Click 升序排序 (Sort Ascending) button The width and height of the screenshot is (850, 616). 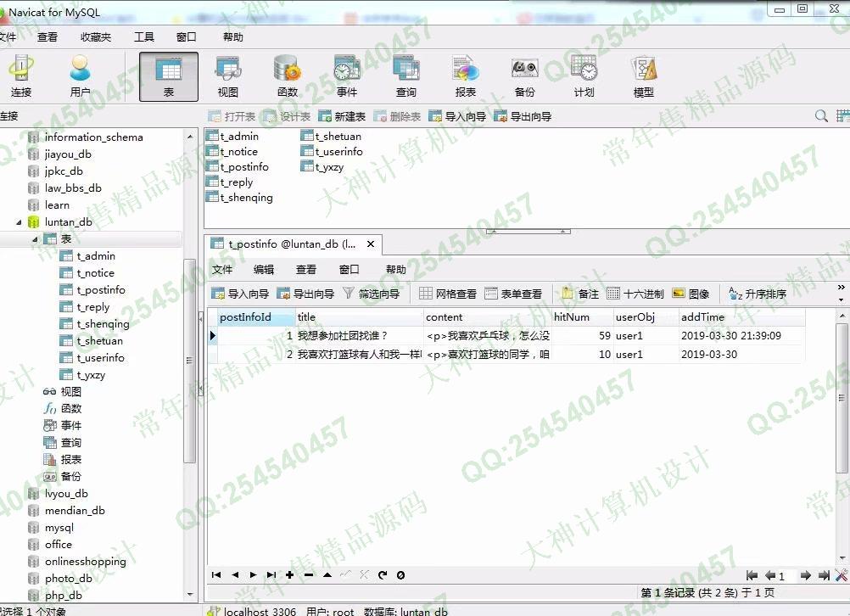click(758, 294)
